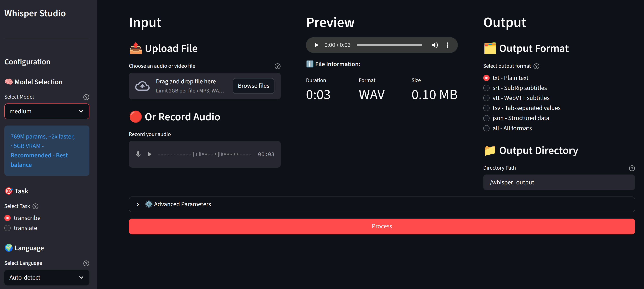Click the 769M params model info box
Image resolution: width=644 pixels, height=289 pixels.
[47, 151]
